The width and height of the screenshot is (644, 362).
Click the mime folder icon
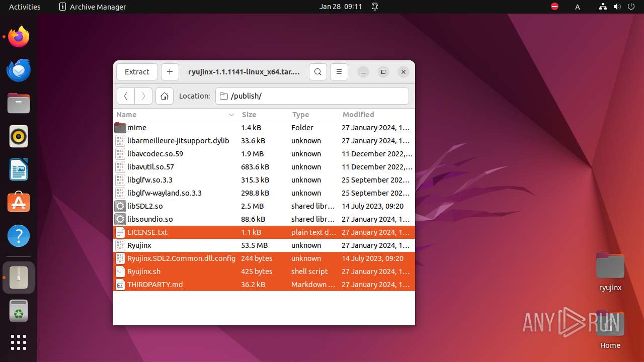coord(120,128)
